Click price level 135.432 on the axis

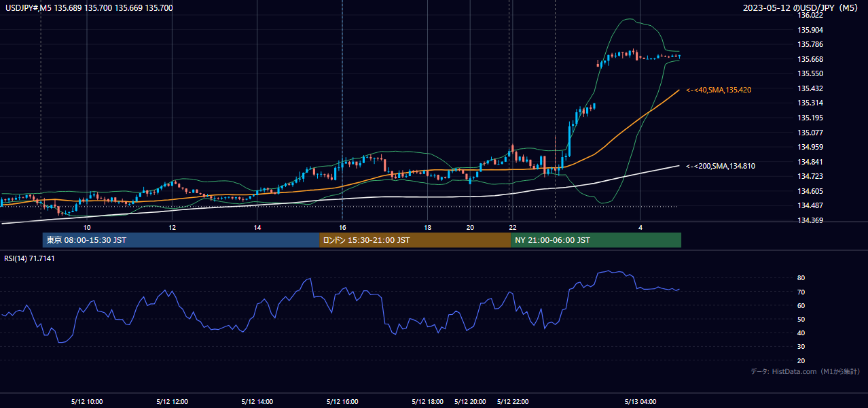click(x=810, y=88)
